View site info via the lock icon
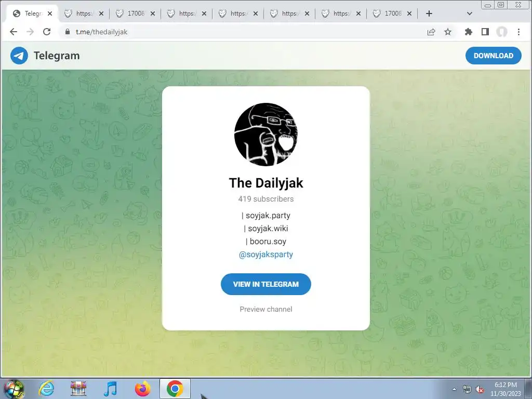The image size is (532, 399). 68,32
